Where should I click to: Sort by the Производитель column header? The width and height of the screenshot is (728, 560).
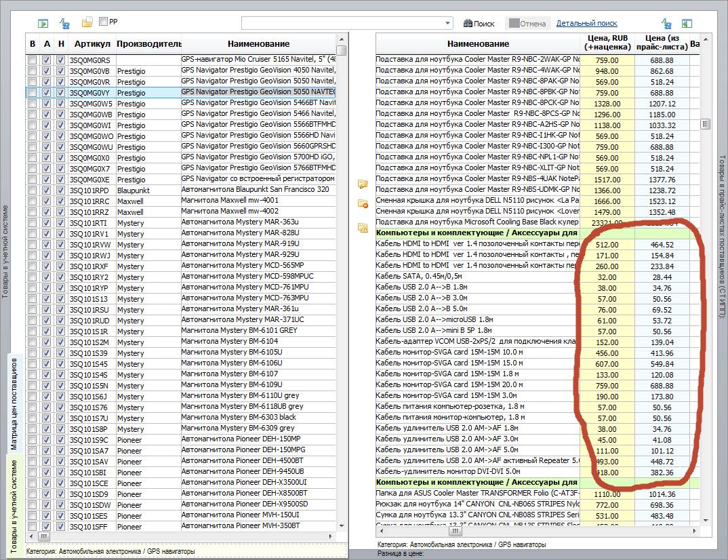[x=148, y=43]
